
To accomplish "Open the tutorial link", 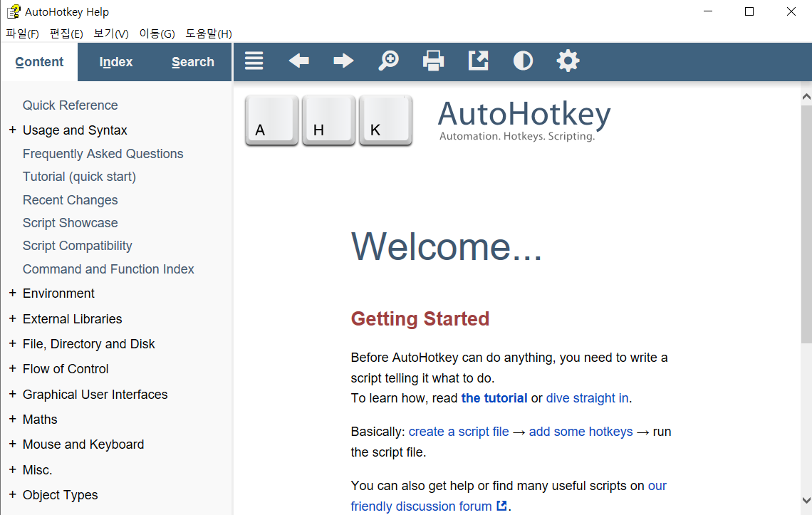I will click(x=494, y=398).
